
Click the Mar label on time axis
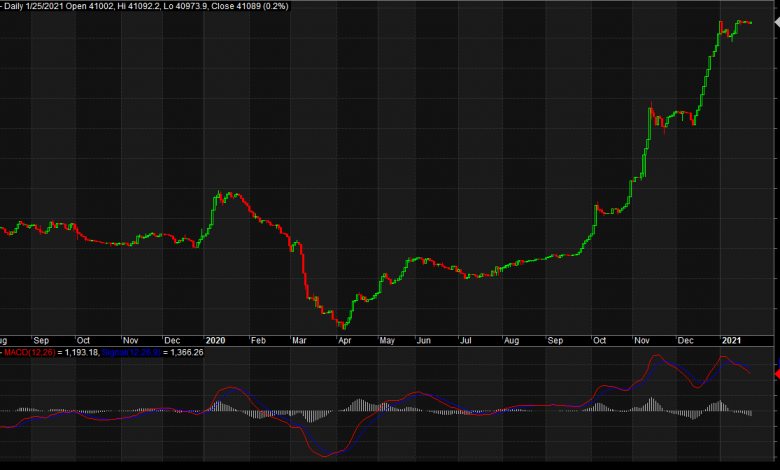[299, 341]
